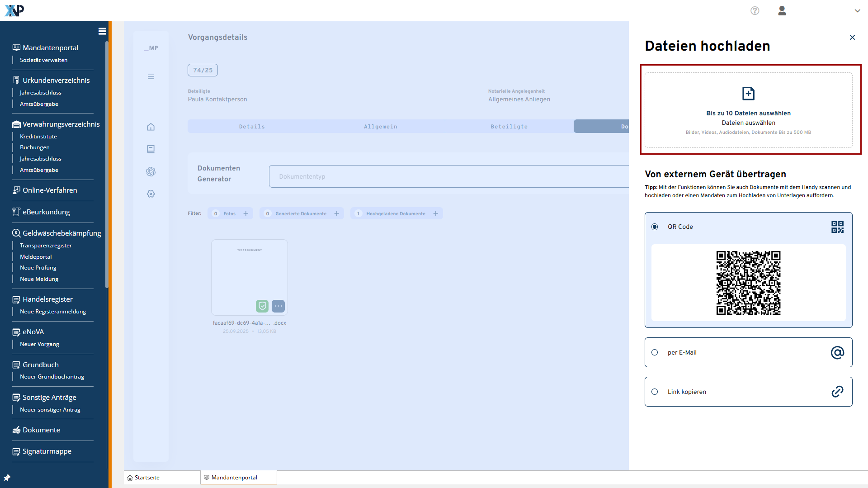The image size is (868, 488).
Task: Open Sonstige Anträge in the sidebar
Action: pos(49,397)
